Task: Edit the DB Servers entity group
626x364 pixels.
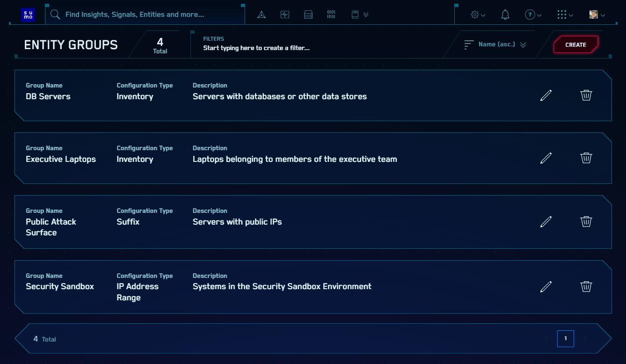Action: tap(546, 95)
